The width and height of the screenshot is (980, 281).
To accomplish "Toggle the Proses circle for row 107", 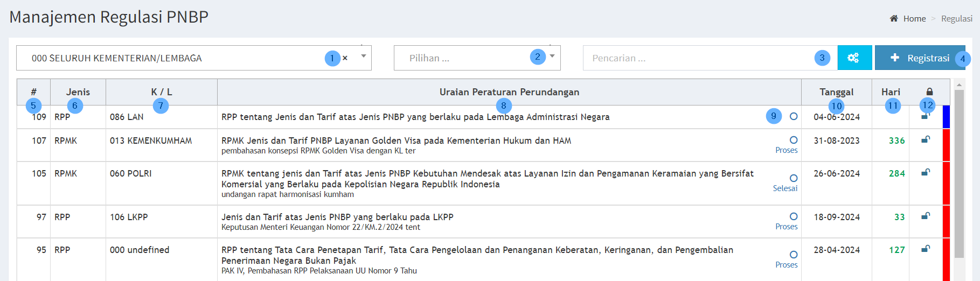I will point(794,140).
